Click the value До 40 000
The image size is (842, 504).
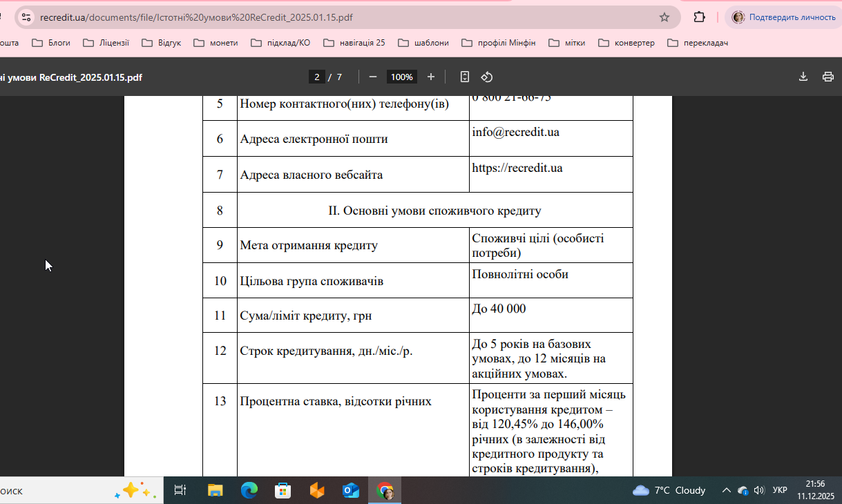click(499, 309)
